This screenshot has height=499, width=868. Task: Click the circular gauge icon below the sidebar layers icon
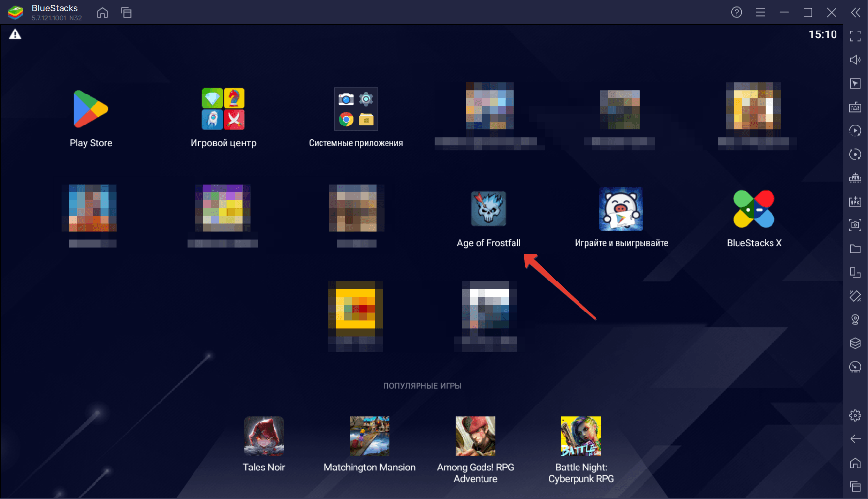coord(855,367)
